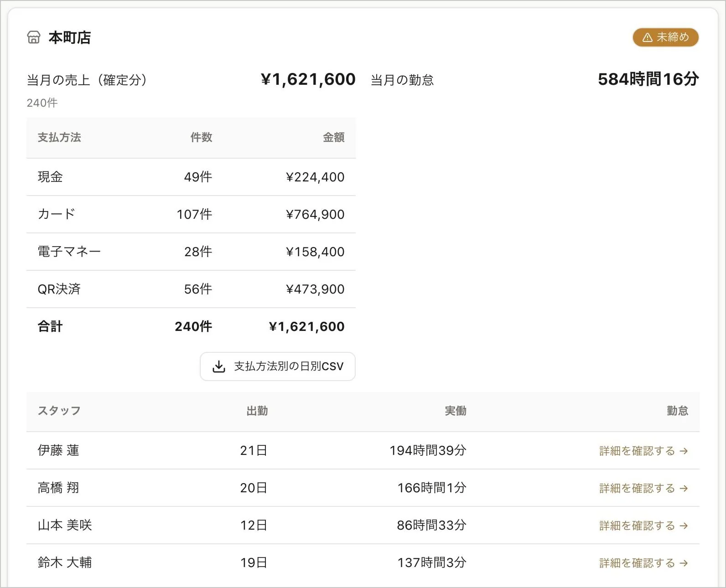Click the 本町店 store title
The width and height of the screenshot is (726, 588).
[70, 37]
